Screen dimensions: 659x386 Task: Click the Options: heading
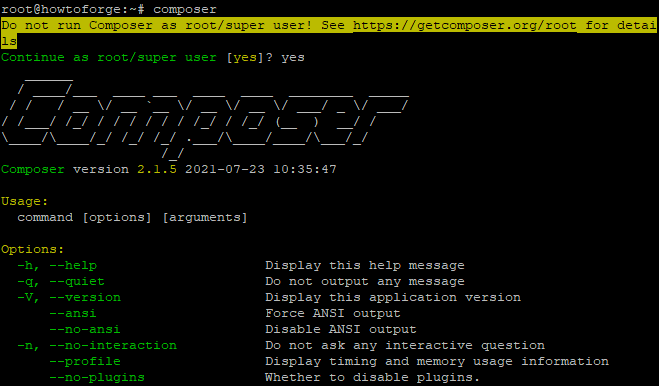point(33,249)
